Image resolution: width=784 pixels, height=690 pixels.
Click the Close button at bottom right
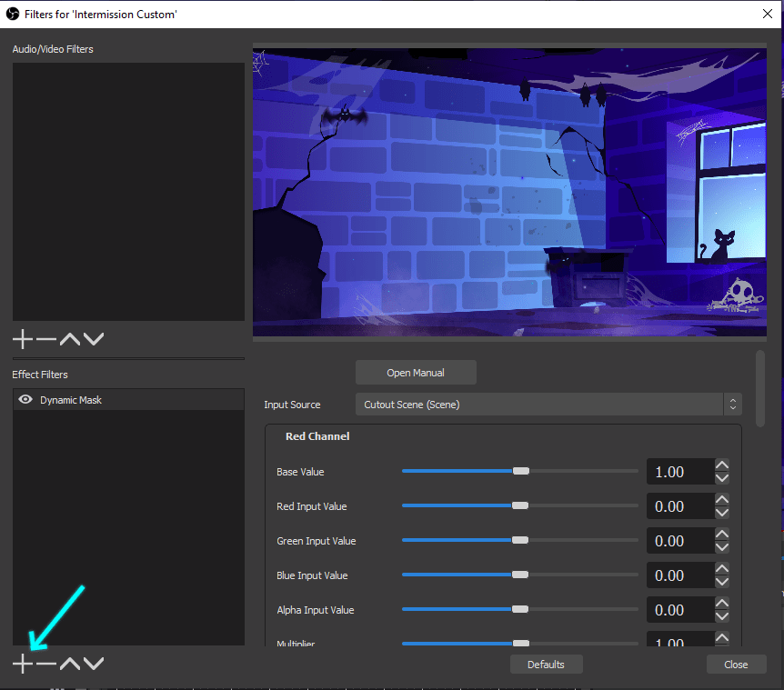tap(736, 665)
